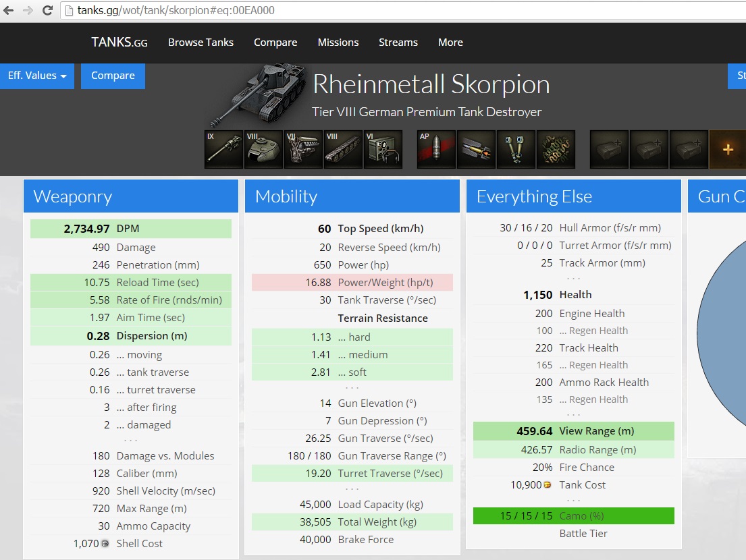Screen dimensions: 746x560
Task: Click the "DPM" row label
Action: pos(128,229)
